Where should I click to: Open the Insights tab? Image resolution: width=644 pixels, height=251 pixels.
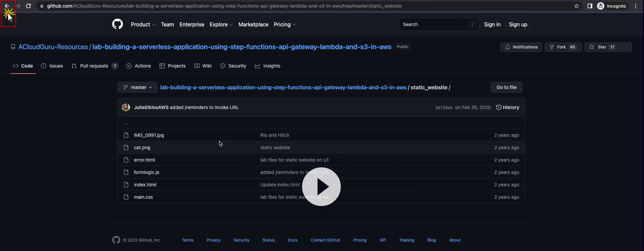click(268, 66)
